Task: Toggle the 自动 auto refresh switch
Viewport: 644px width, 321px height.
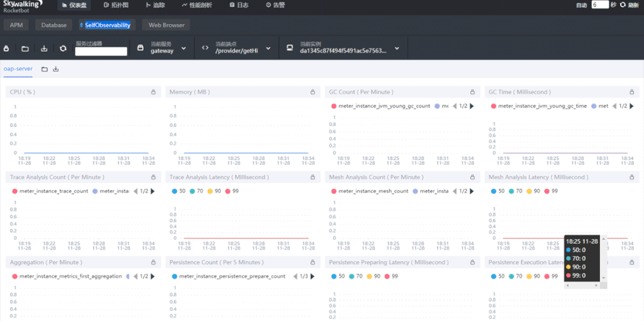Action: [581, 5]
